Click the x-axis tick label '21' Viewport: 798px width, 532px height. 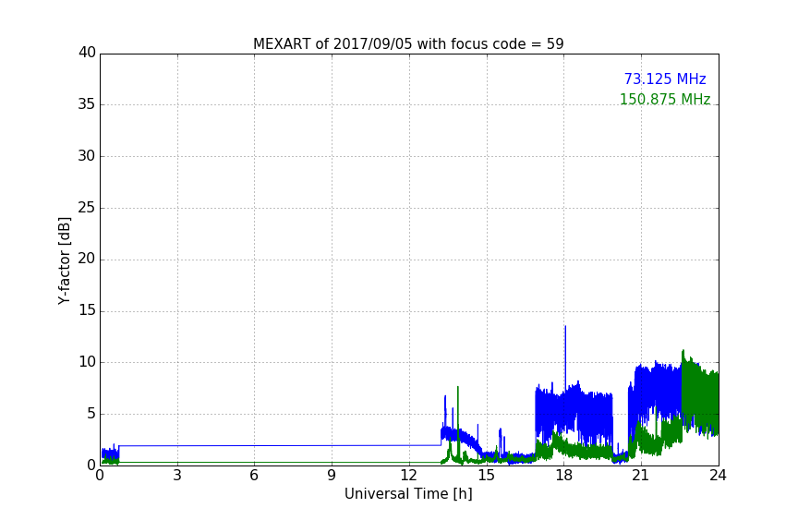[x=641, y=476]
